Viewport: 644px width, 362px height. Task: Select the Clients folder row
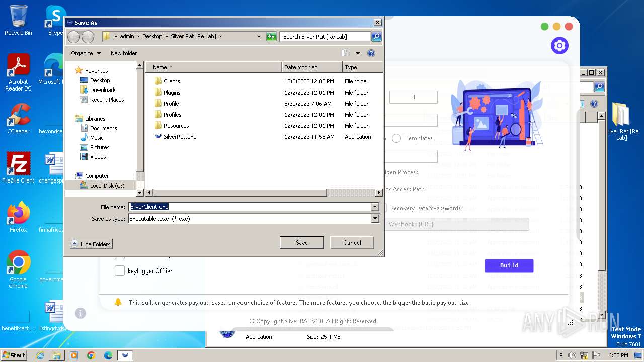[x=264, y=81]
